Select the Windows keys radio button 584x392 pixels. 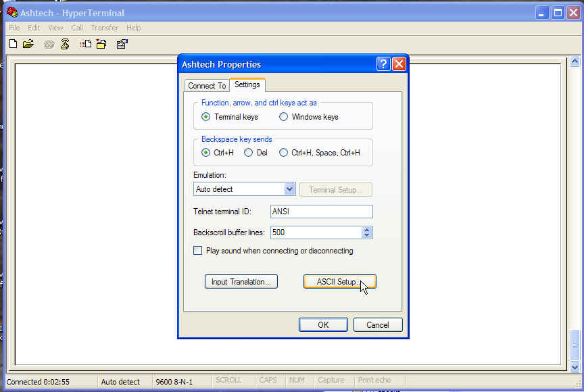point(284,117)
